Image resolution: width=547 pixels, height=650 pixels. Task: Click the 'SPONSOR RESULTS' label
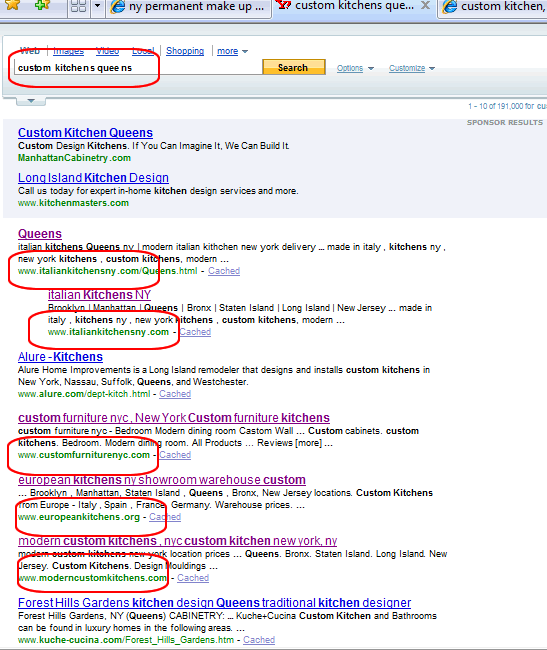505,123
